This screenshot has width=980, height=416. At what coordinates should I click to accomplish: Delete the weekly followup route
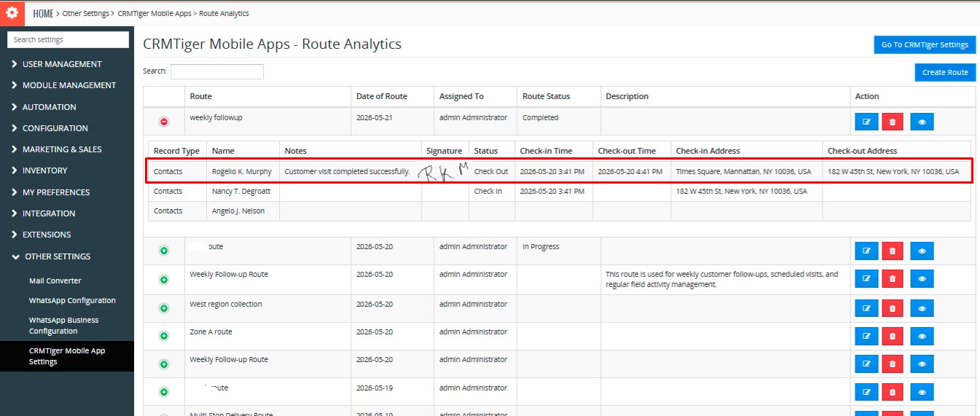[x=893, y=122]
